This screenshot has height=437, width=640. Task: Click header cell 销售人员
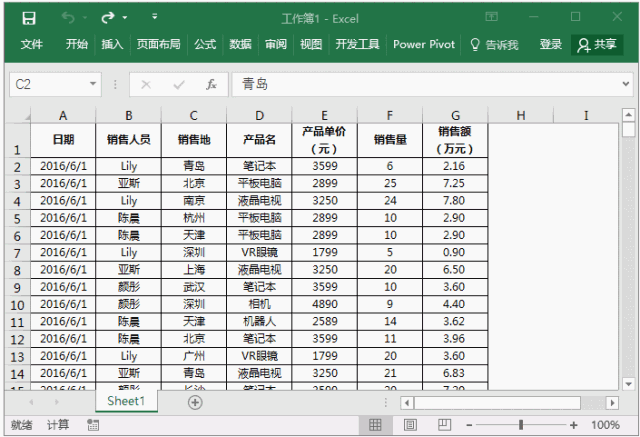click(129, 140)
